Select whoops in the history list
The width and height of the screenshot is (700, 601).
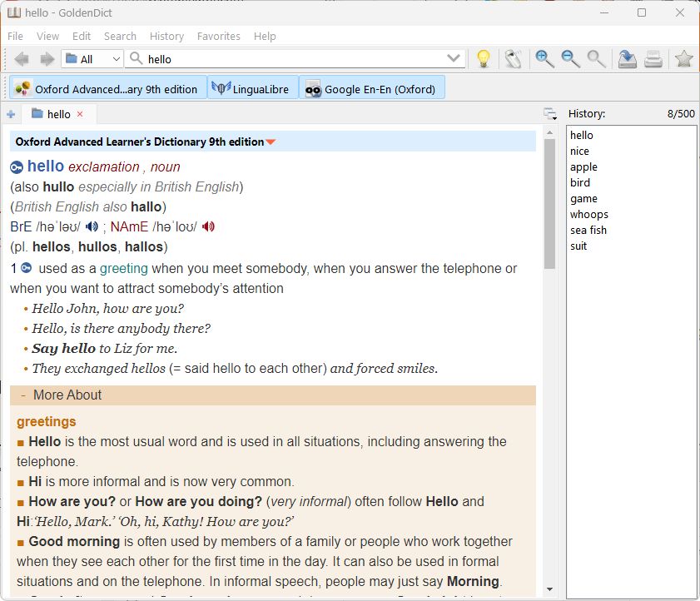point(588,214)
